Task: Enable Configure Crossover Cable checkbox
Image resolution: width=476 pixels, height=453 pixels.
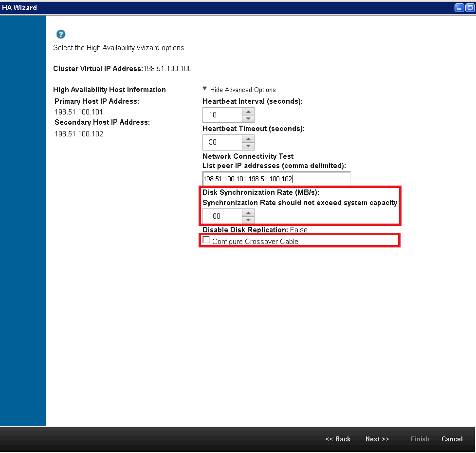Action: tap(206, 240)
